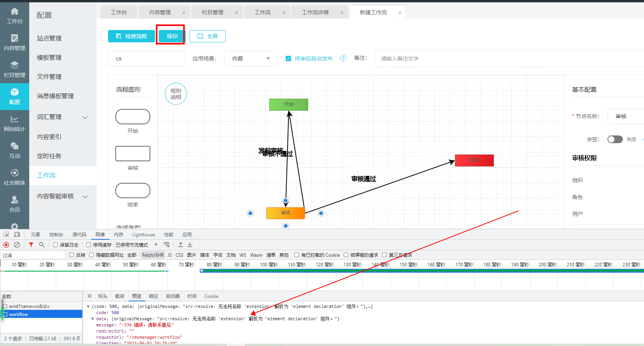Viewport: 644px width, 346px height.
Task: Select the 开始 shape in the shape palette
Action: click(x=133, y=117)
